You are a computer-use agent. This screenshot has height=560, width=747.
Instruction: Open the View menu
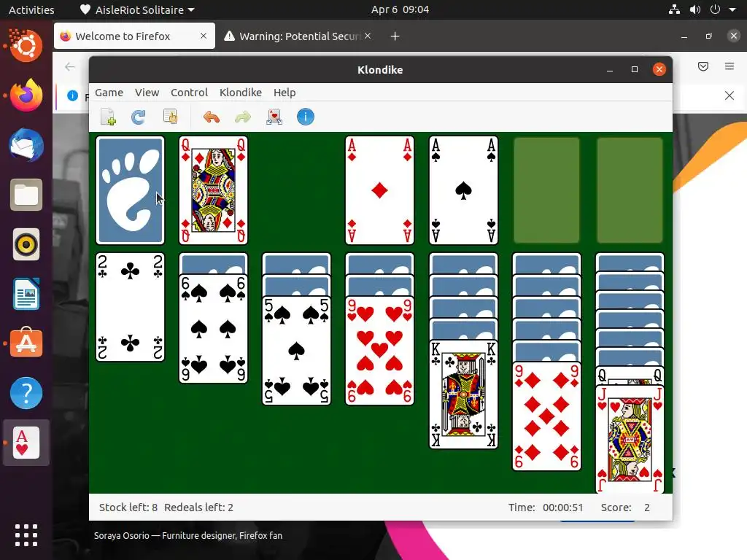coord(147,93)
